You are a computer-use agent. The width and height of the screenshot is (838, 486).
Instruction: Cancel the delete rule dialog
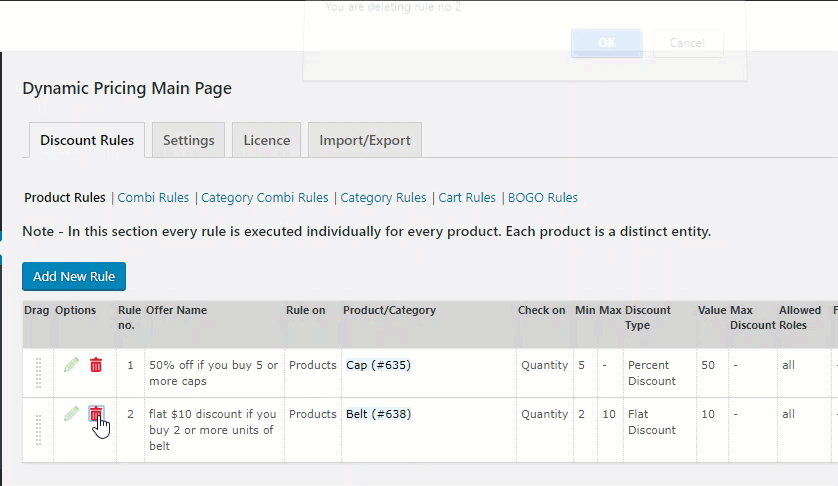tap(687, 43)
